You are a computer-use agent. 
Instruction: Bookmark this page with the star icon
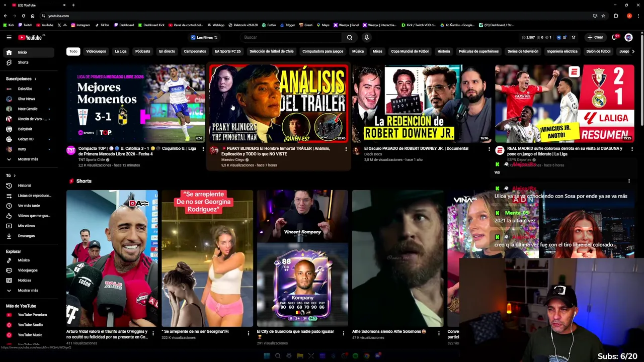[x=603, y=16]
